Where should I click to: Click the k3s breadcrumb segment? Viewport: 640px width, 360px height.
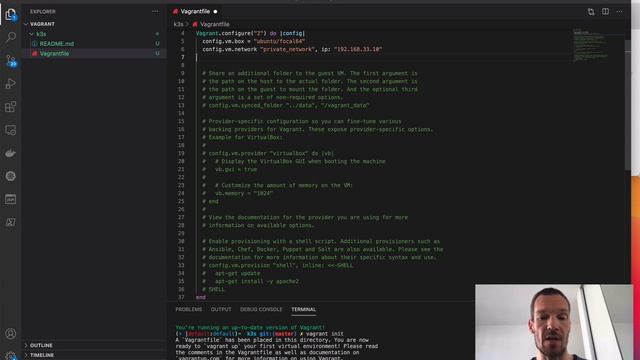coord(178,24)
